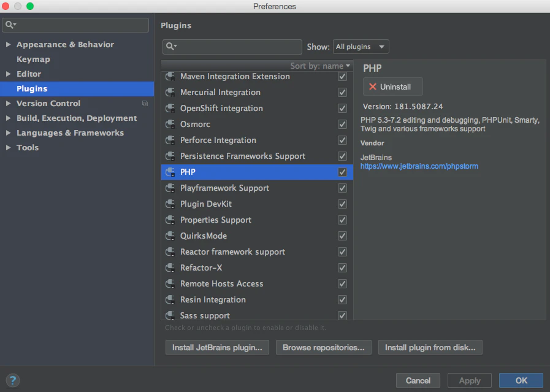Click the plugin icon next to Osmorc
Viewport: 550px width, 392px height.
coord(170,125)
